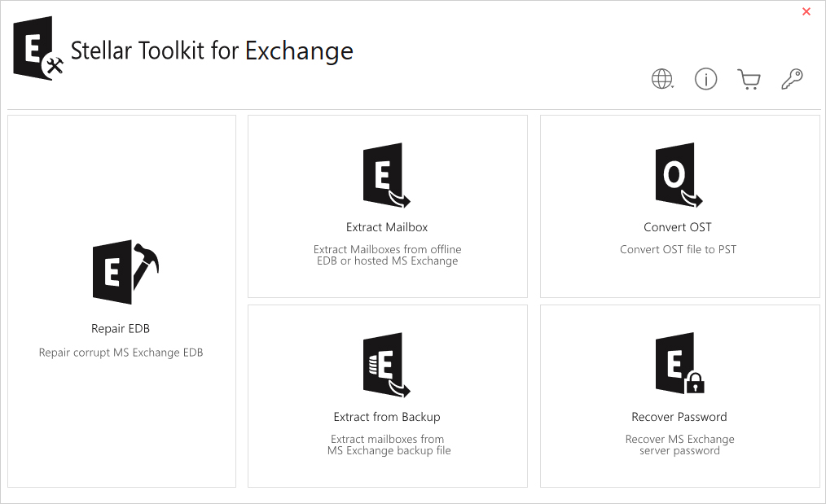
Task: Click the Recover Password padlock icon
Action: tap(694, 383)
